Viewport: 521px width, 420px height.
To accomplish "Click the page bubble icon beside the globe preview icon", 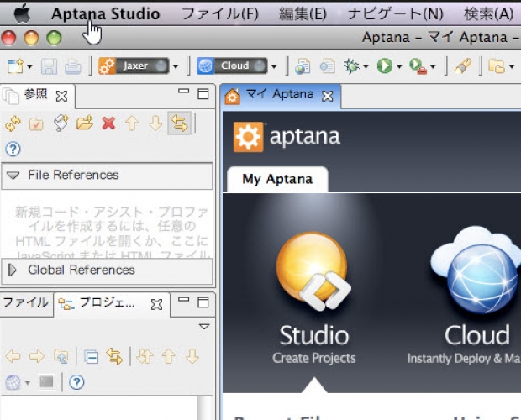I will tap(328, 66).
